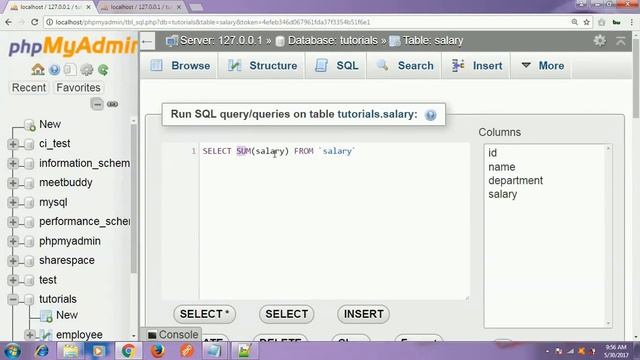
Task: Click browser back arrow
Action: click(x=9, y=22)
